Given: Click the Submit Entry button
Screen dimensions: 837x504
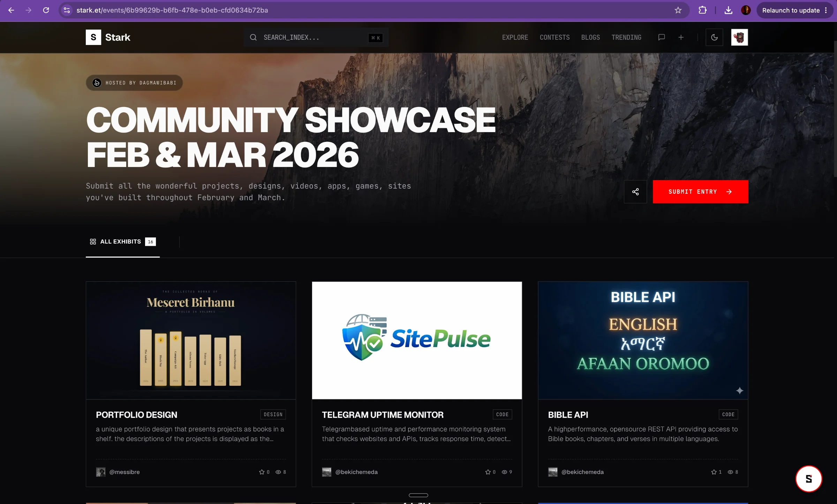Looking at the screenshot, I should 700,192.
